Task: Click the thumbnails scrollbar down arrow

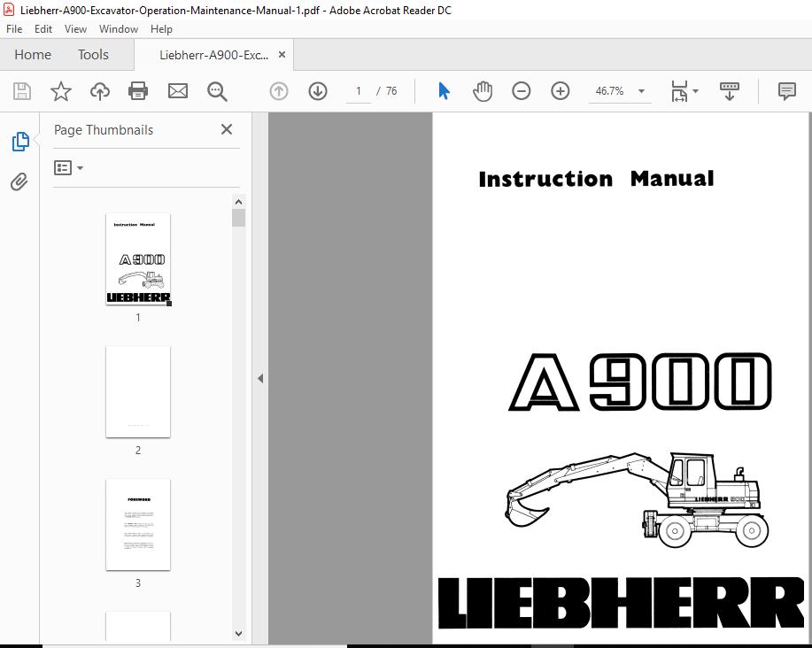Action: [238, 634]
